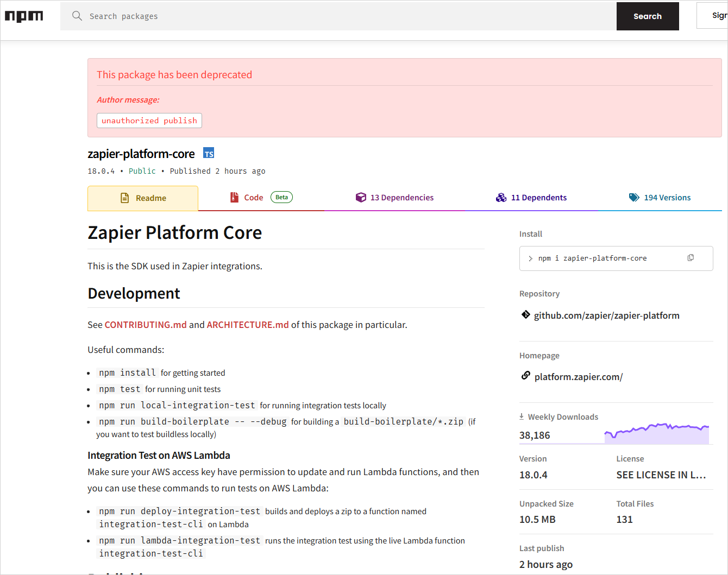The height and width of the screenshot is (575, 728).
Task: Copy the npm install command
Action: click(691, 257)
